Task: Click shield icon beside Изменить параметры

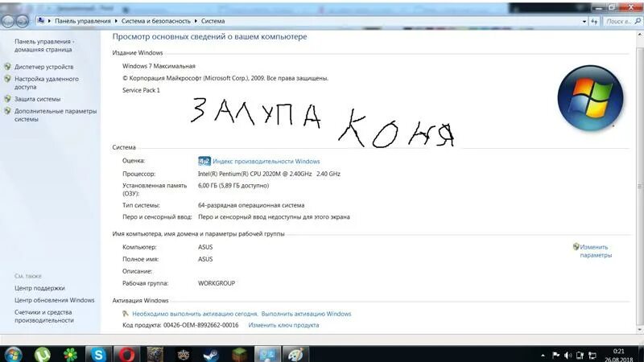Action: pos(576,247)
